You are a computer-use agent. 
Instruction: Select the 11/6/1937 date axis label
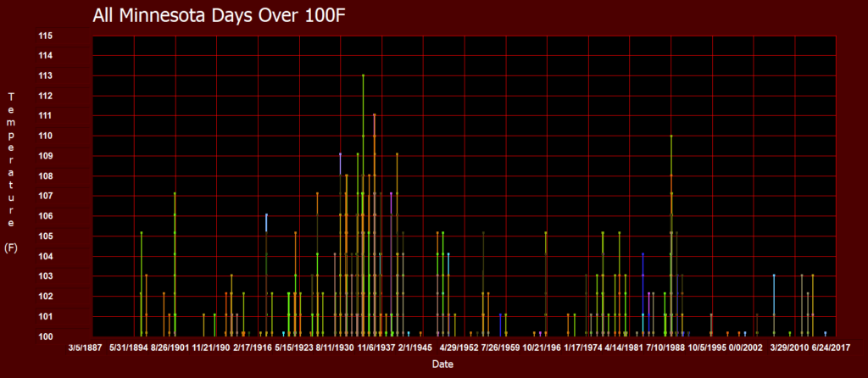[x=376, y=347]
